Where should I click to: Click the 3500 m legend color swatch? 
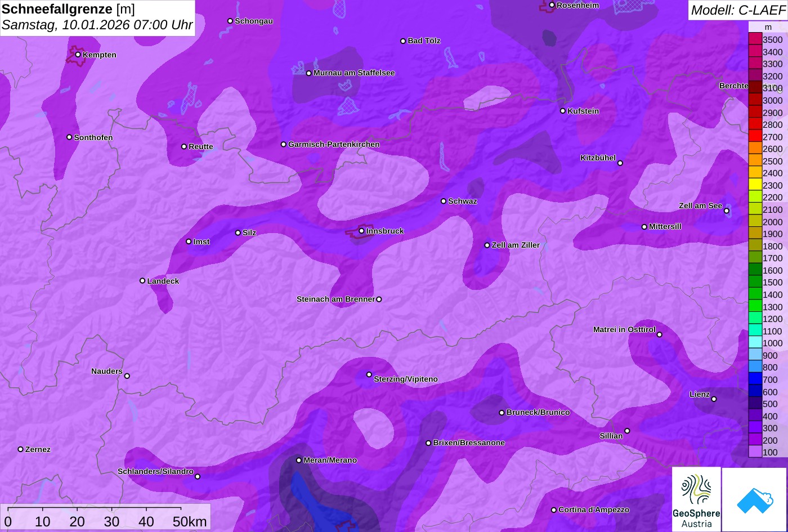coord(755,39)
